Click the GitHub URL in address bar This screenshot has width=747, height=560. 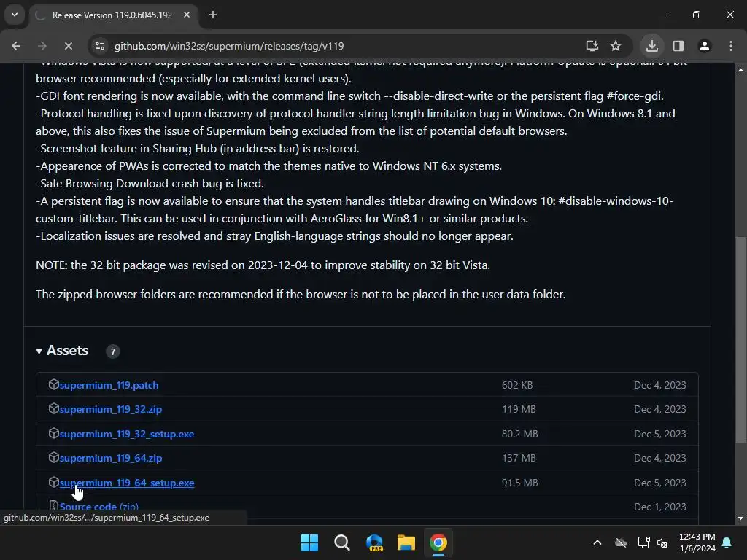pyautogui.click(x=228, y=46)
